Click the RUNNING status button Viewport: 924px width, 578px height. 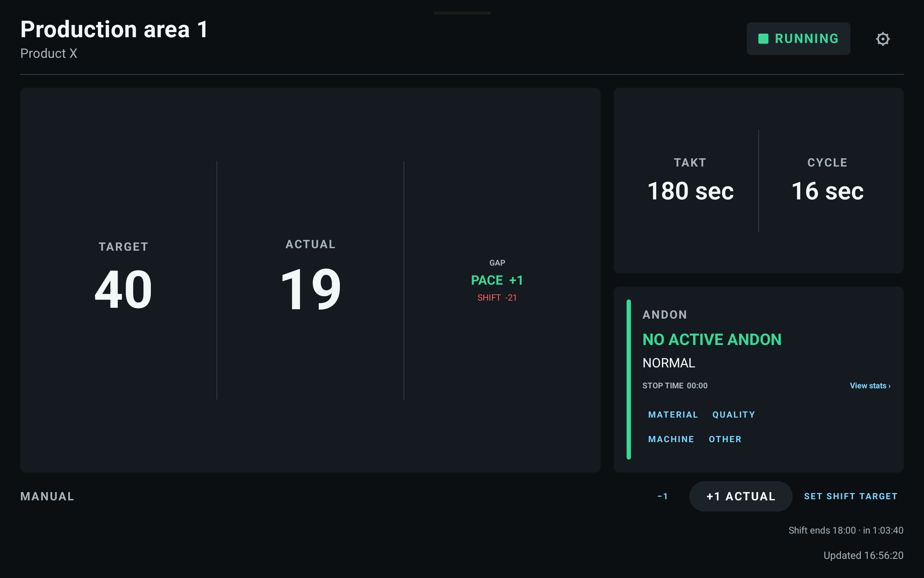pyautogui.click(x=798, y=39)
